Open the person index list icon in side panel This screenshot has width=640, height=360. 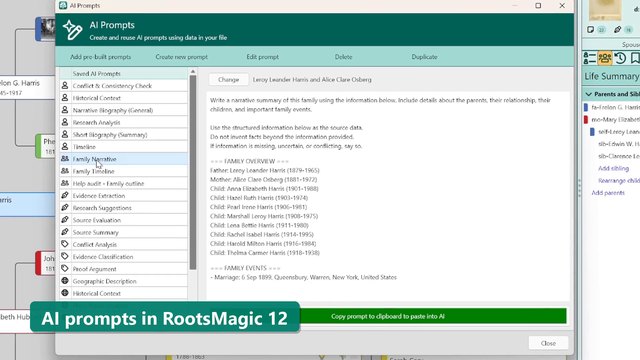[590, 58]
